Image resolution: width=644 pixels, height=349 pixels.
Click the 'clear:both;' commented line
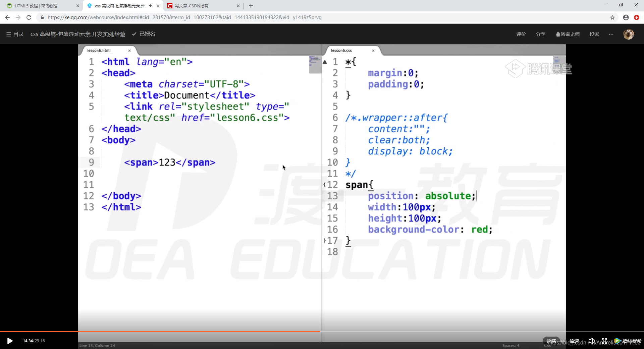[399, 140]
